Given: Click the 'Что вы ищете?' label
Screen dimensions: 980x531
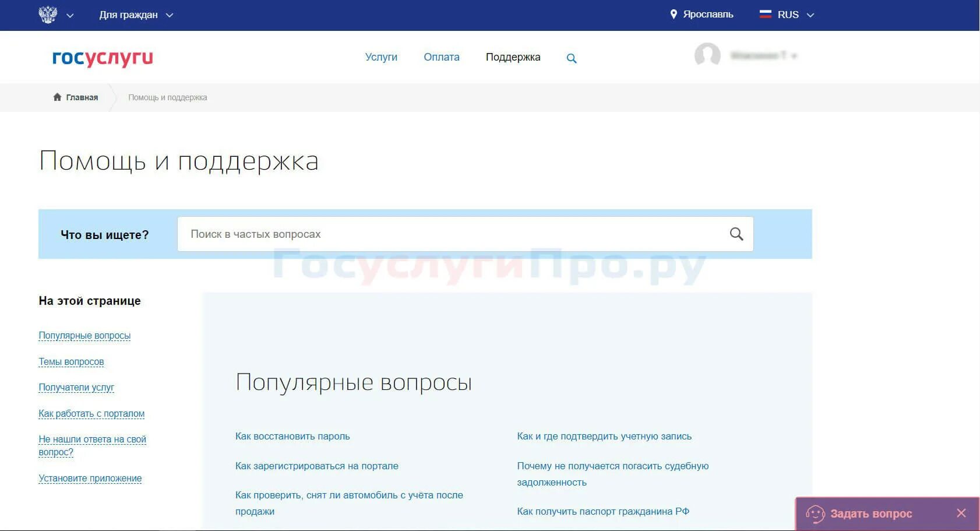Looking at the screenshot, I should click(x=105, y=235).
